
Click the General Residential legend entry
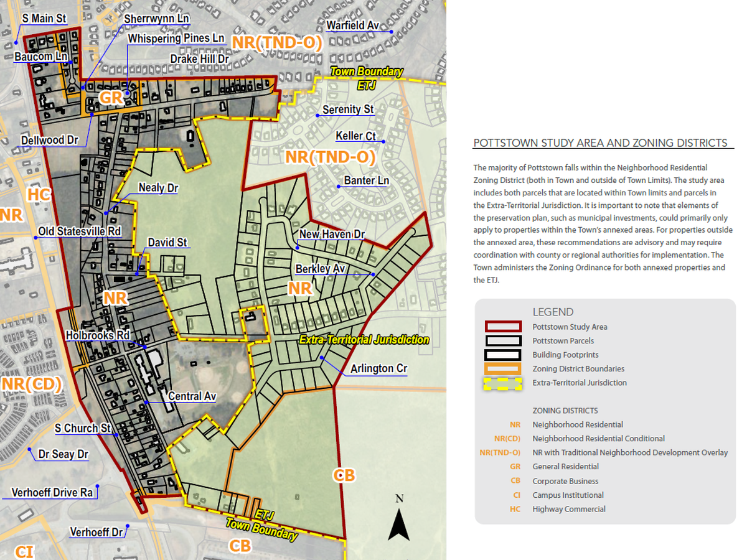click(565, 467)
